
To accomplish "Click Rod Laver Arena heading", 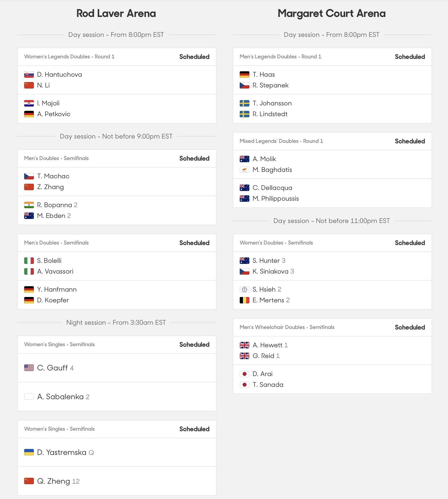I will 116,13.
